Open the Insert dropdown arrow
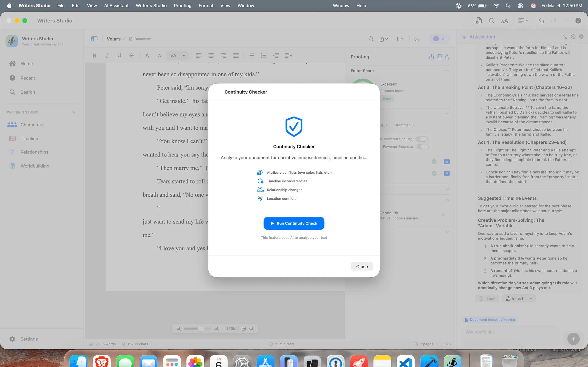The width and height of the screenshot is (588, 367). coord(531,299)
